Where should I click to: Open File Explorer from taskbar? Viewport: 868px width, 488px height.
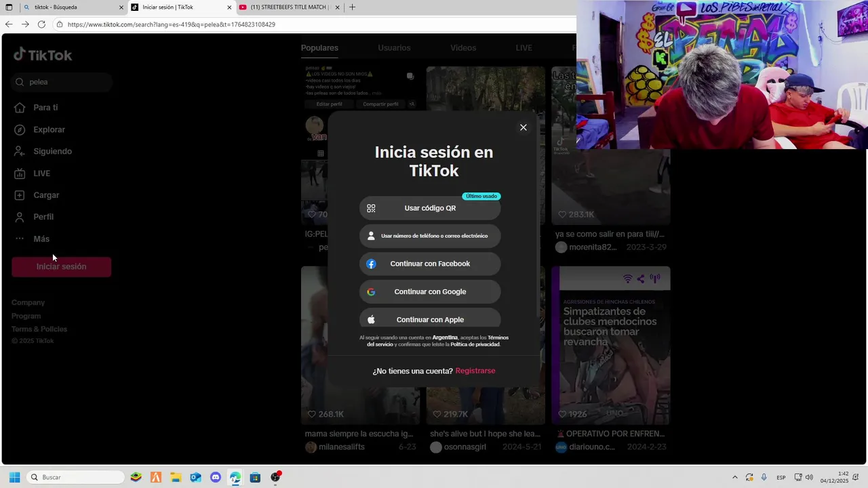coord(176,477)
